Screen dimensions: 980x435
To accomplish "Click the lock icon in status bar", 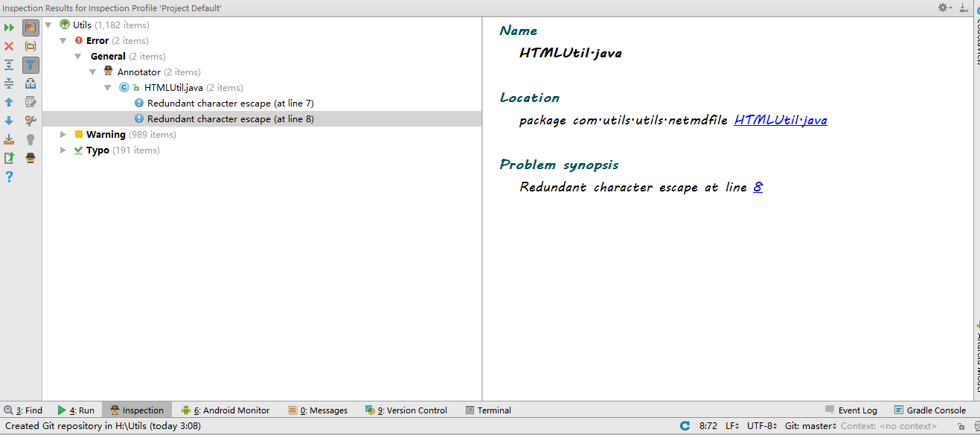I will (961, 427).
